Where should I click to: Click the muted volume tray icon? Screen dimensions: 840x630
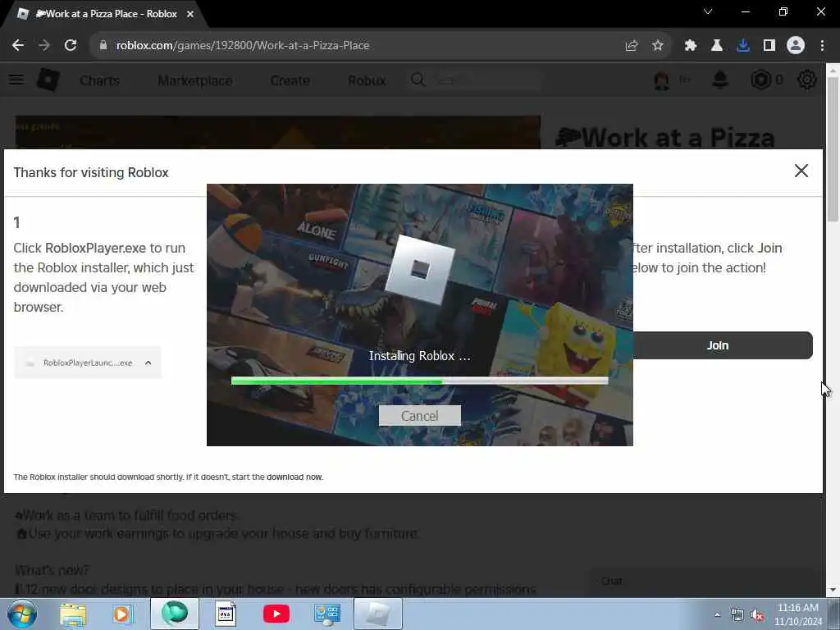point(757,615)
